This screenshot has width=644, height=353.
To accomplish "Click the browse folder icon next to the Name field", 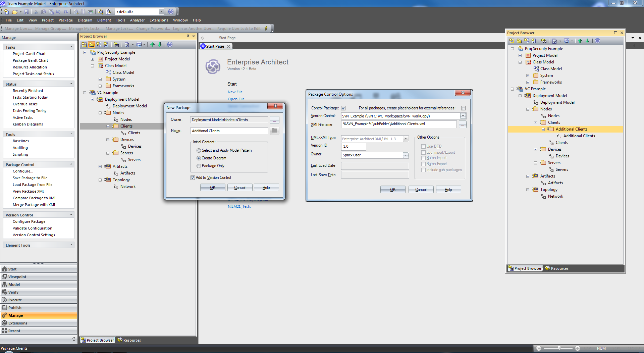I will pos(274,131).
